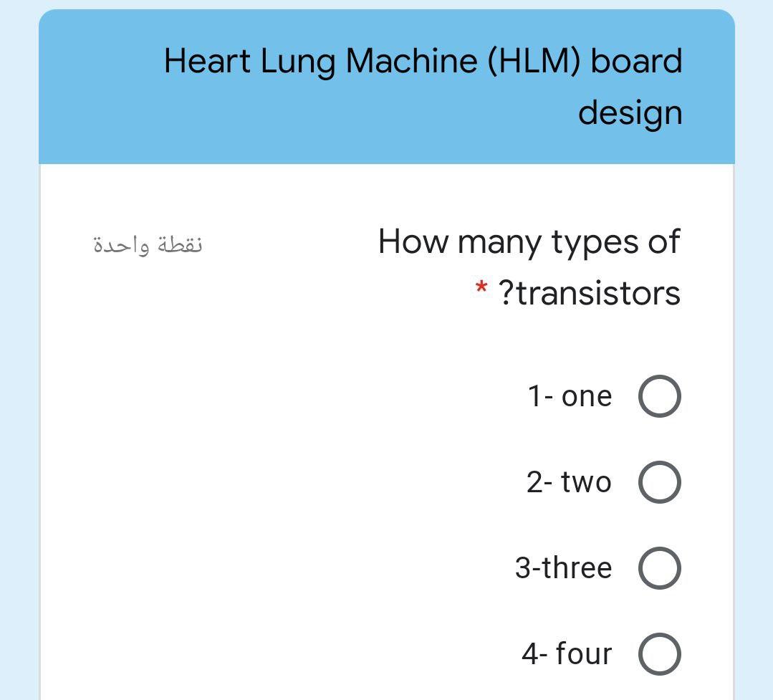Click the white question card area
Viewport: 773px width, 700px height.
tap(287, 430)
